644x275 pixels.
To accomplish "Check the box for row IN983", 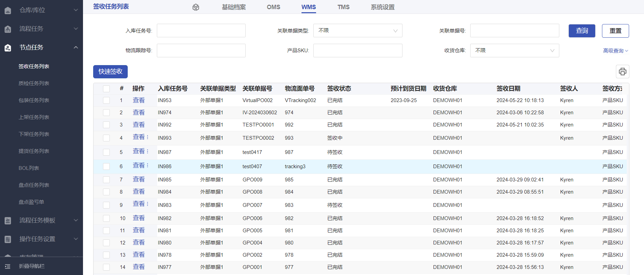I will (x=106, y=205).
